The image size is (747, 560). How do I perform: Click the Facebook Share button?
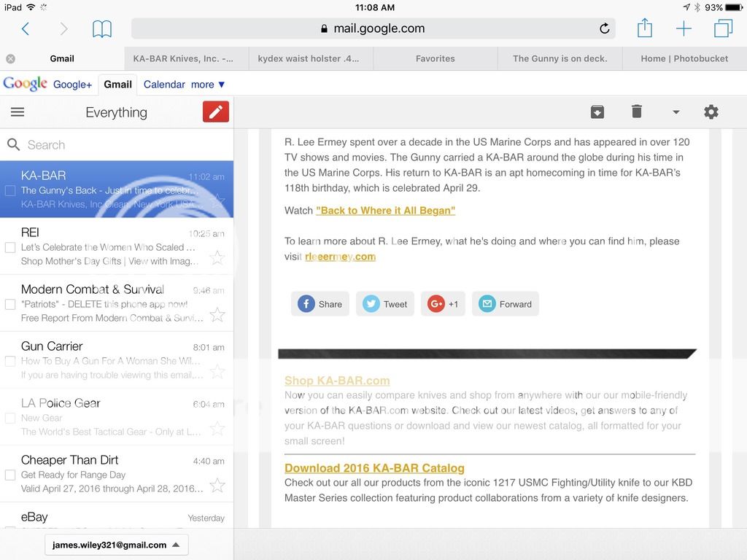[320, 304]
